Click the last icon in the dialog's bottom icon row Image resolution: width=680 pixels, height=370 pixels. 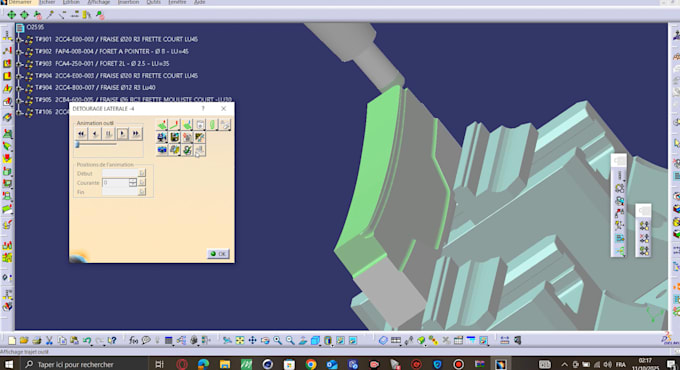click(199, 150)
